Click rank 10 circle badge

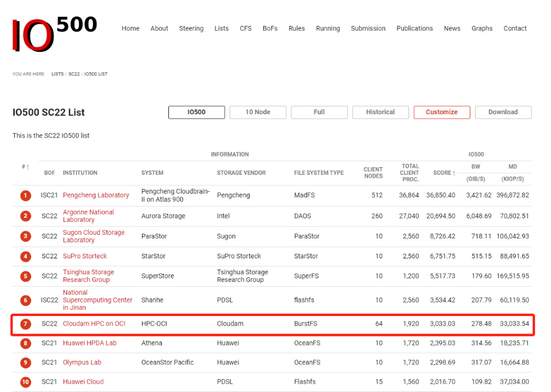click(x=25, y=382)
